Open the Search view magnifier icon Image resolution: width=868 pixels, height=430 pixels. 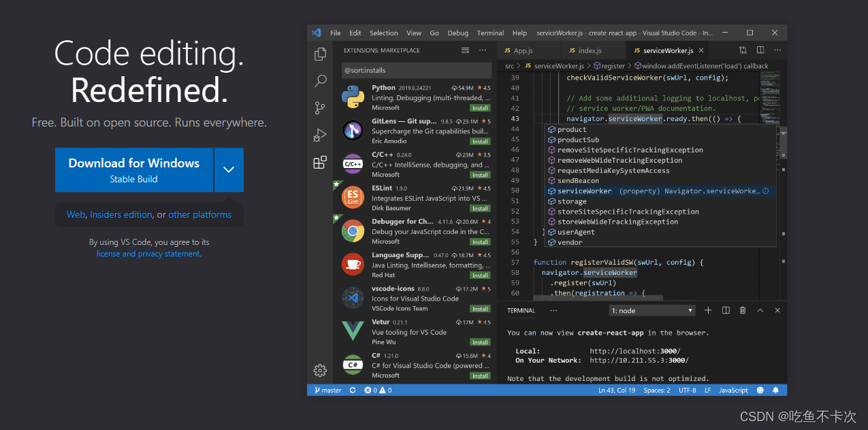click(320, 81)
